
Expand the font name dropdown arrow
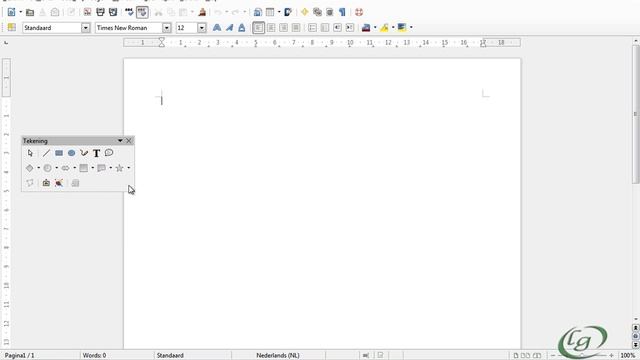point(167,28)
